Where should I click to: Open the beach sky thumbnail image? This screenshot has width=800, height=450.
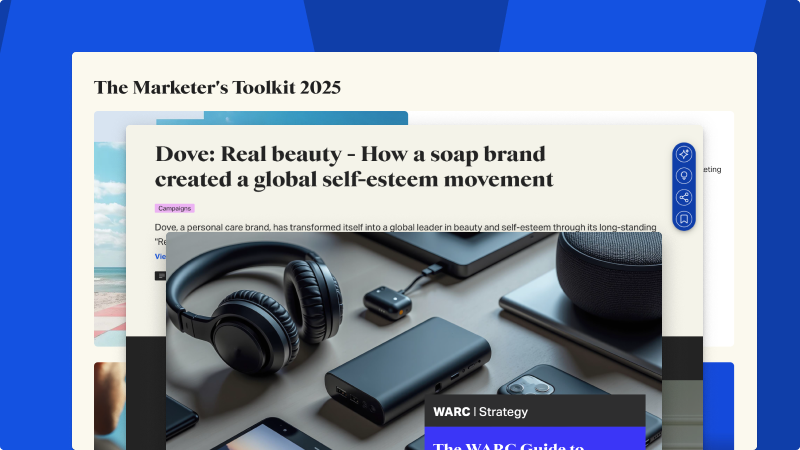click(110, 229)
